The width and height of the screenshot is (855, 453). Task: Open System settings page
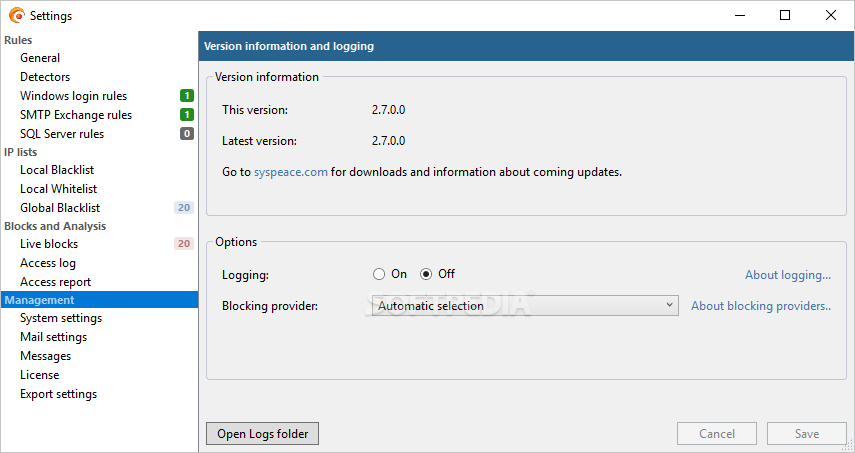pos(61,318)
